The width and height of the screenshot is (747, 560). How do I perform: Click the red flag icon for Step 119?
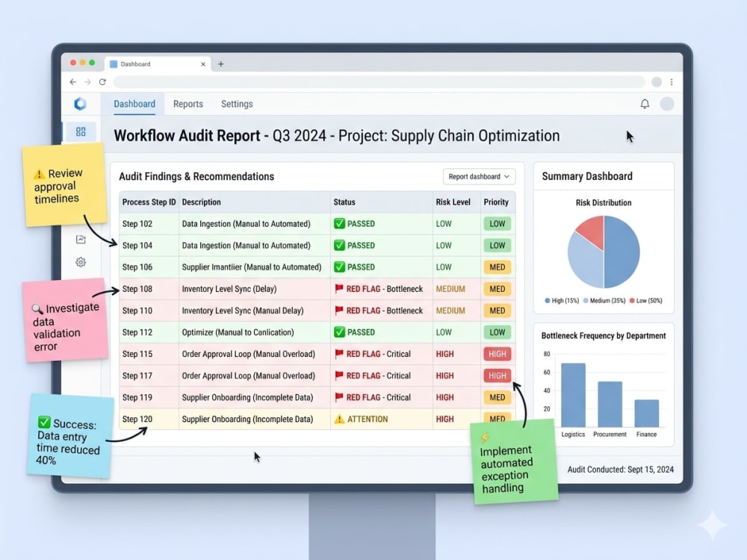click(x=338, y=397)
